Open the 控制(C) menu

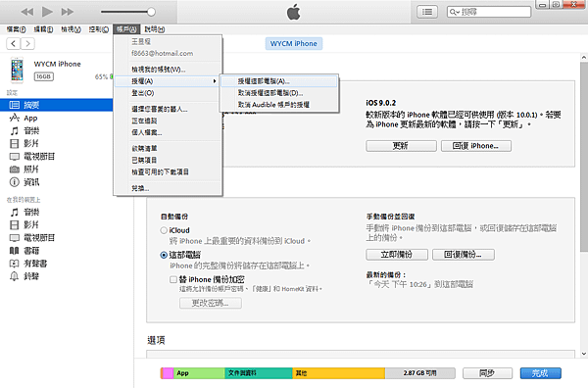(99, 29)
